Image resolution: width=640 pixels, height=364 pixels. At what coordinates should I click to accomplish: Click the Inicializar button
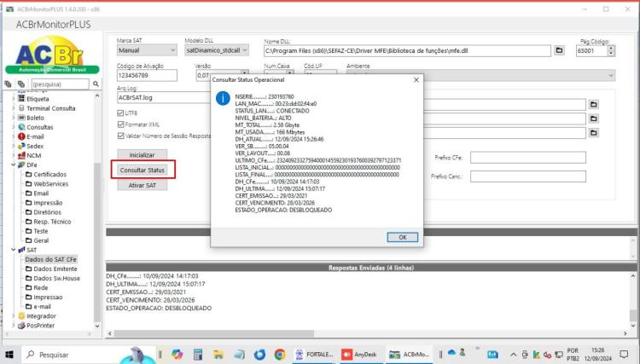(142, 155)
